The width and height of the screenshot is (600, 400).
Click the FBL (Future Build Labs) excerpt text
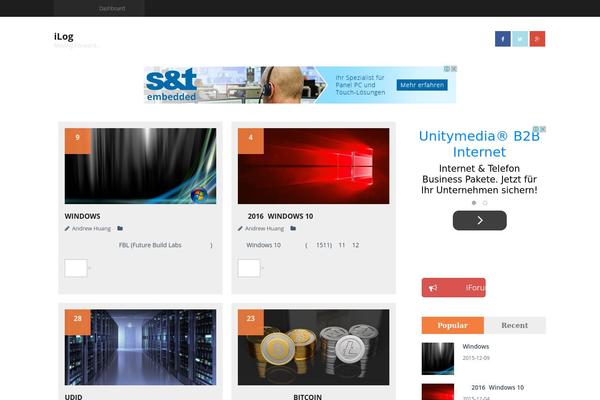click(165, 245)
